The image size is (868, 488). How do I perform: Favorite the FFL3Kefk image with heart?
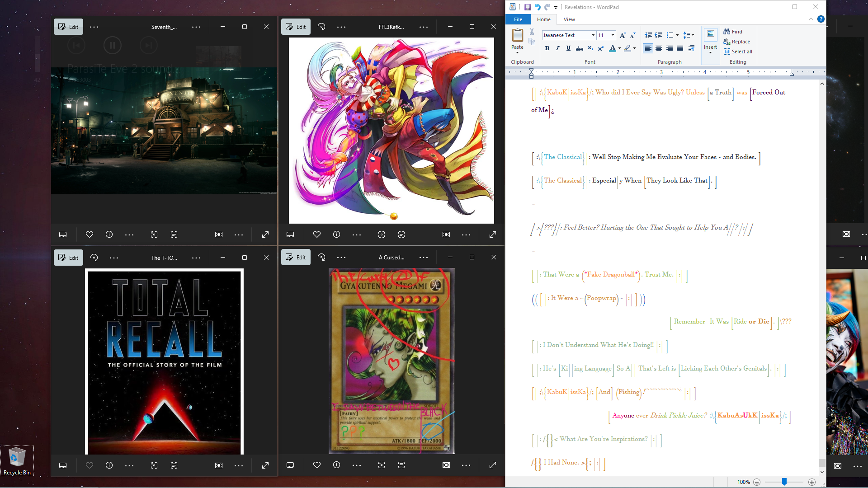coord(317,235)
